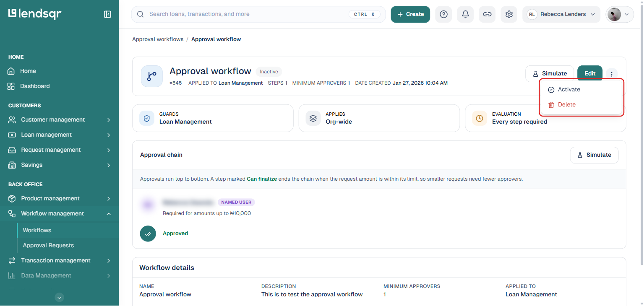Click the CTRL K shortcut badge

tap(364, 14)
